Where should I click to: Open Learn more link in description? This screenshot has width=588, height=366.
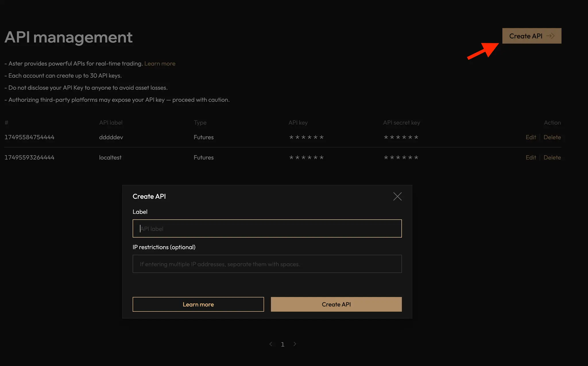tap(160, 64)
